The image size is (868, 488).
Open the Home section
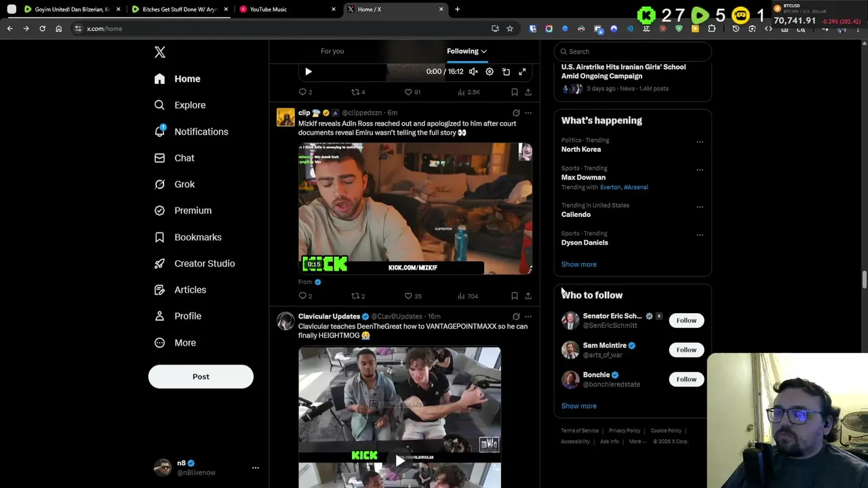(177, 79)
